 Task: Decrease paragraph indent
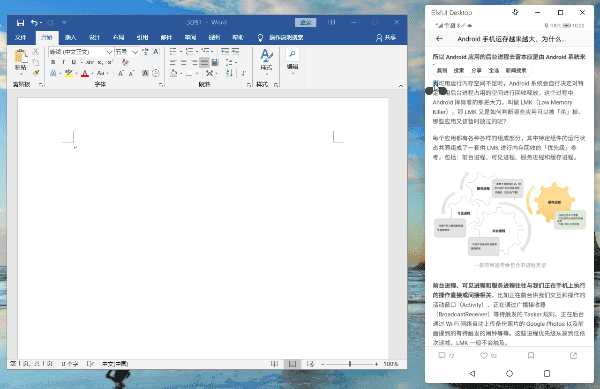pos(225,51)
